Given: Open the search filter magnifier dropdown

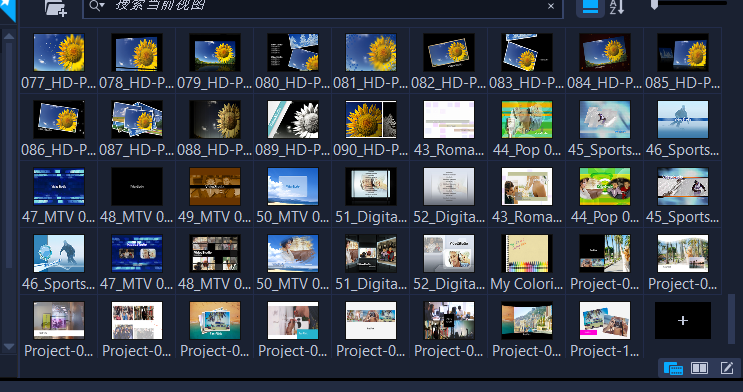Looking at the screenshot, I should click(x=97, y=6).
